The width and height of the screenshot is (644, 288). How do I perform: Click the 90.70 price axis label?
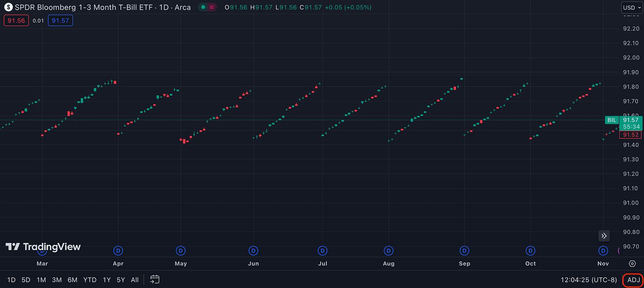[630, 246]
